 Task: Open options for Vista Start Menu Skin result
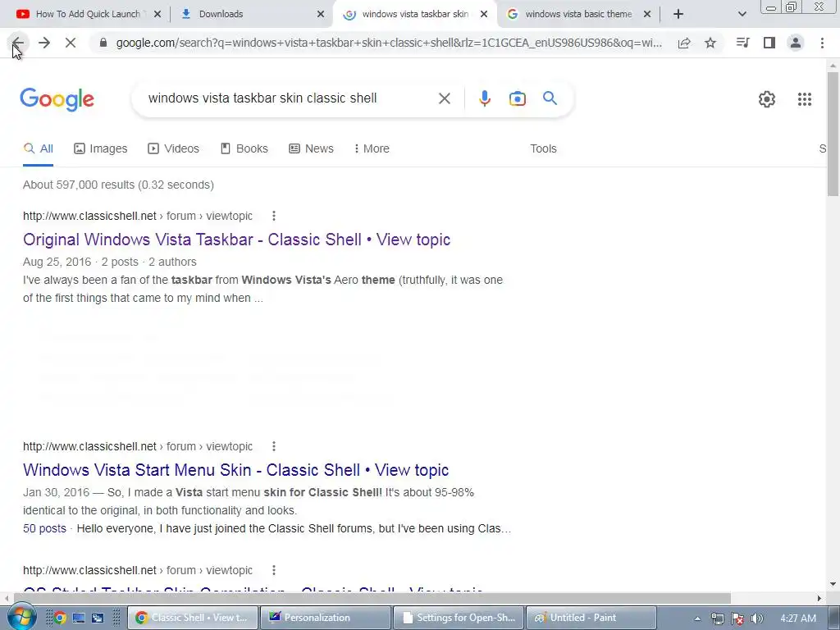click(274, 446)
